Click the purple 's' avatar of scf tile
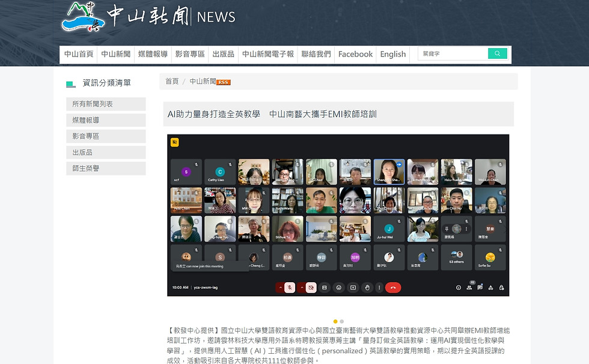 point(186,172)
